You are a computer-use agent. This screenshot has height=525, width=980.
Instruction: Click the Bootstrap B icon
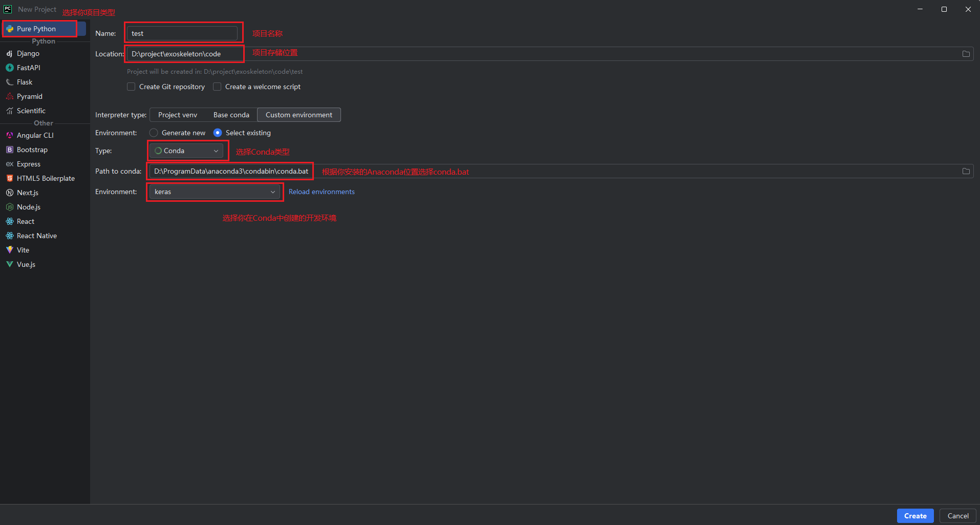click(10, 150)
